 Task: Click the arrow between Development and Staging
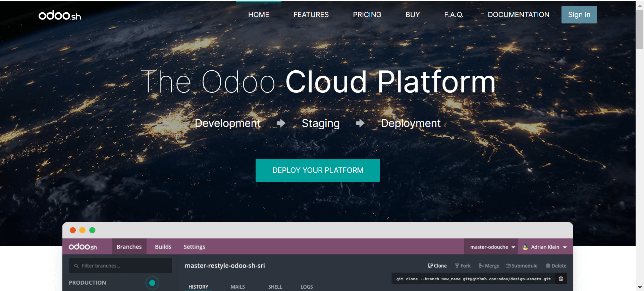pos(281,123)
